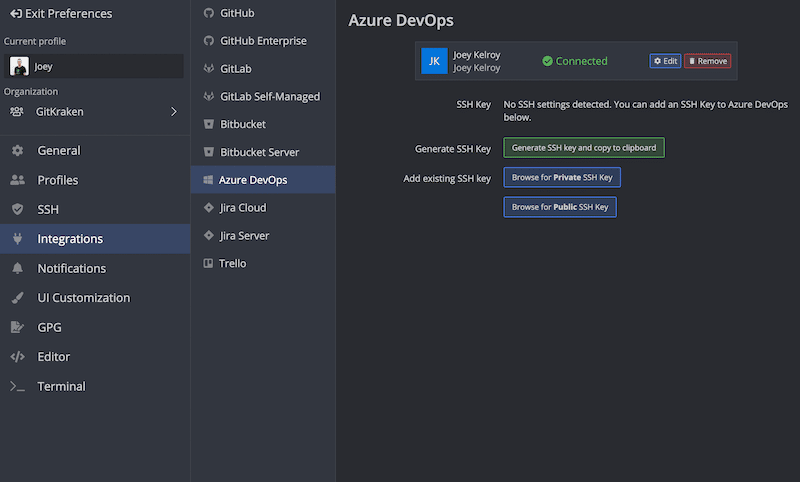Open the Profiles preferences section
Image resolution: width=800 pixels, height=482 pixels.
click(x=57, y=181)
